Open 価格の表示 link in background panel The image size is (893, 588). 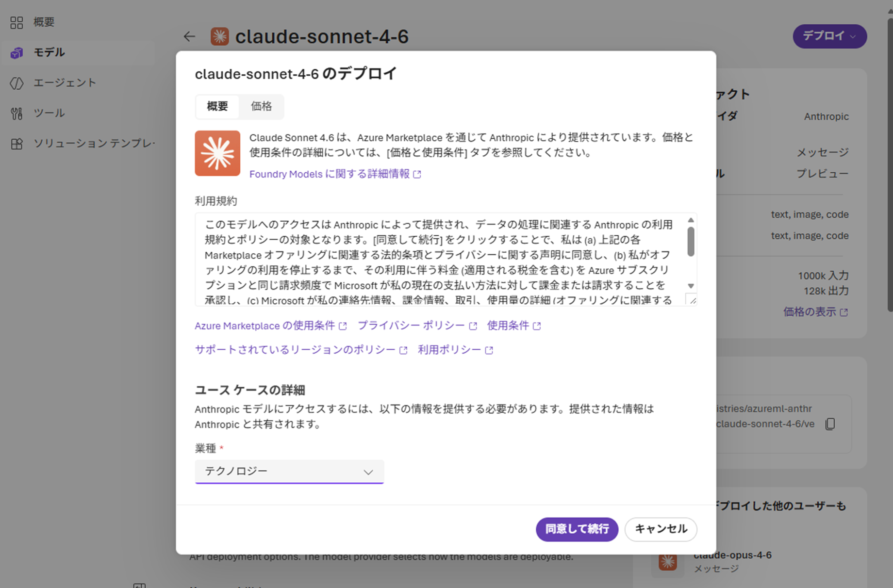[816, 312]
